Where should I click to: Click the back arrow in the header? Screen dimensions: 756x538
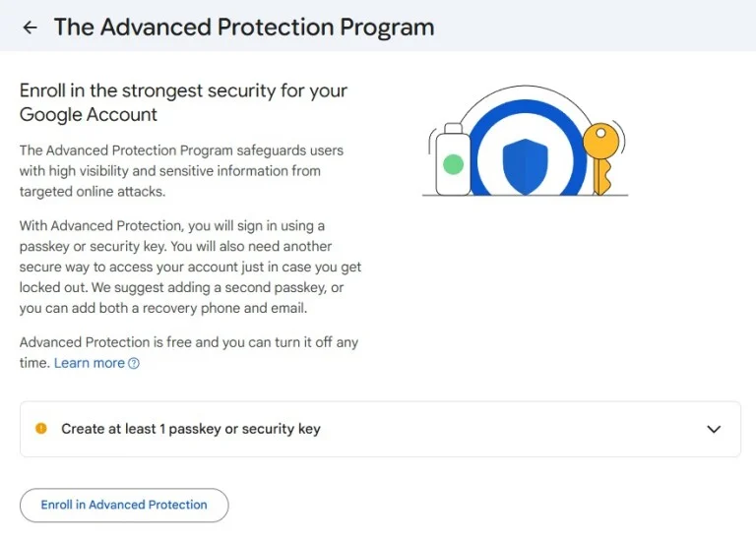click(x=30, y=28)
